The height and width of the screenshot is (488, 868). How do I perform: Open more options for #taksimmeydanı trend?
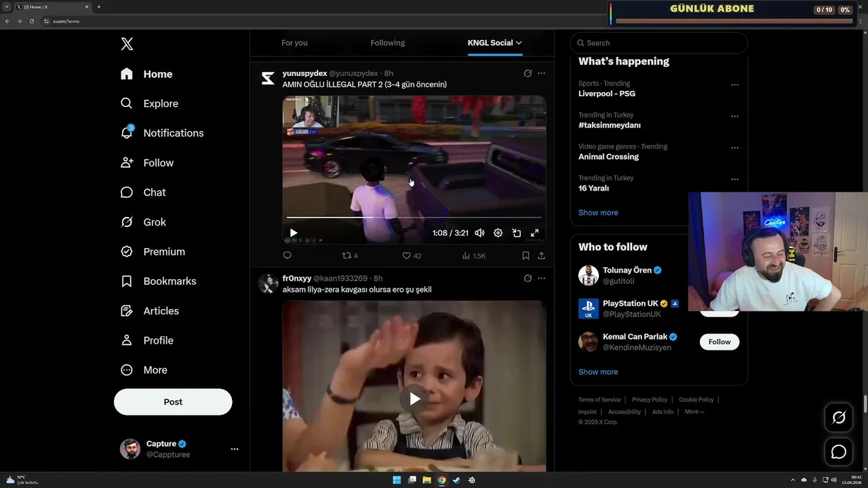pos(734,117)
